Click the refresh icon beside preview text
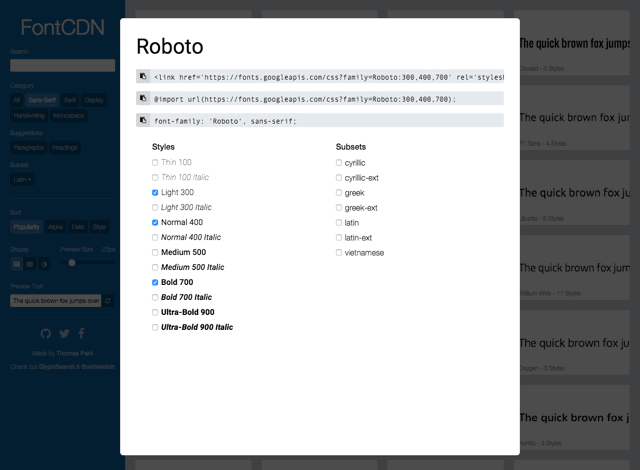This screenshot has height=470, width=640. pyautogui.click(x=108, y=300)
